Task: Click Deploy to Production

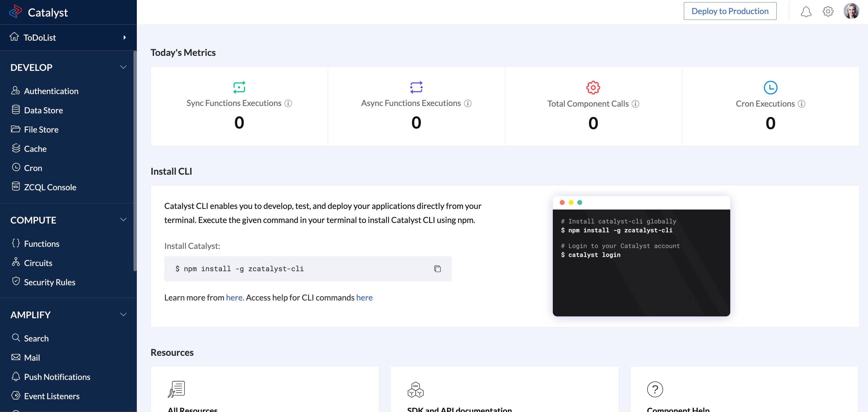Action: click(730, 11)
